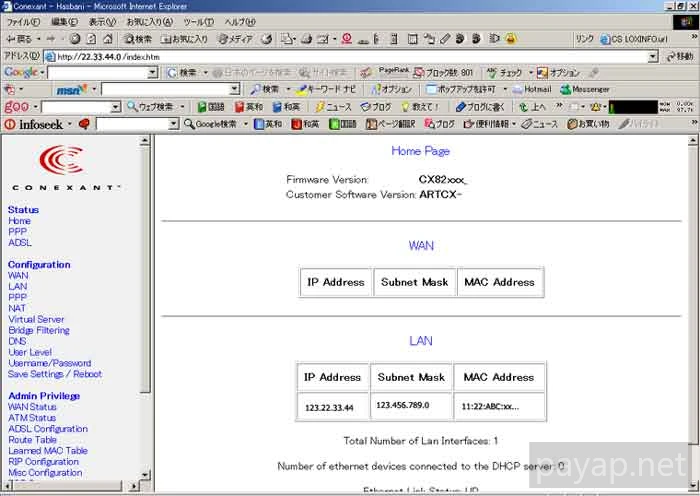Open the ヘルプ(H) menu
700x496 pixels.
[240, 22]
